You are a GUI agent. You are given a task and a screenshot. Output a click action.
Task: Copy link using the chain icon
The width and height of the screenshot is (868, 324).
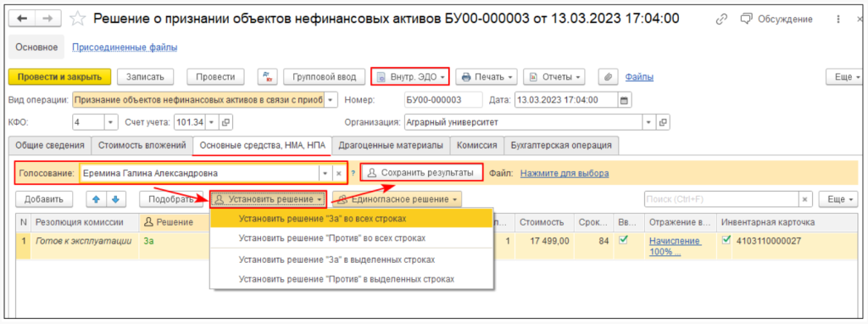click(721, 19)
